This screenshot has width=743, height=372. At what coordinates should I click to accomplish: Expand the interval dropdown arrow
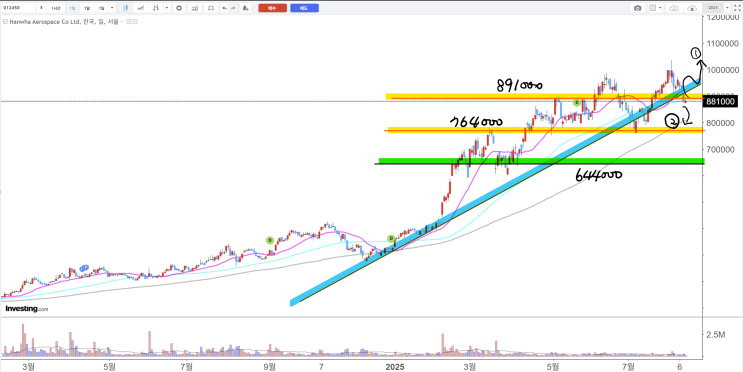(x=112, y=8)
